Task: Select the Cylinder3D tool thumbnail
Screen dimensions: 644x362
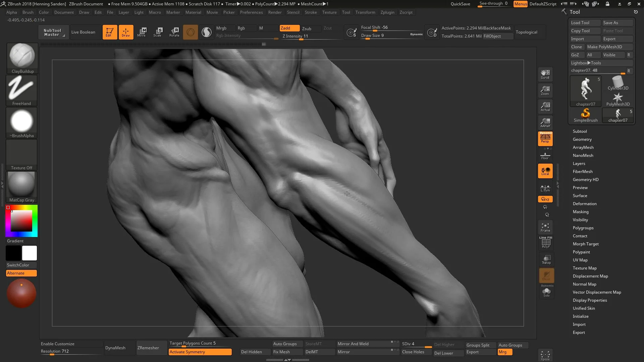Action: [618, 83]
